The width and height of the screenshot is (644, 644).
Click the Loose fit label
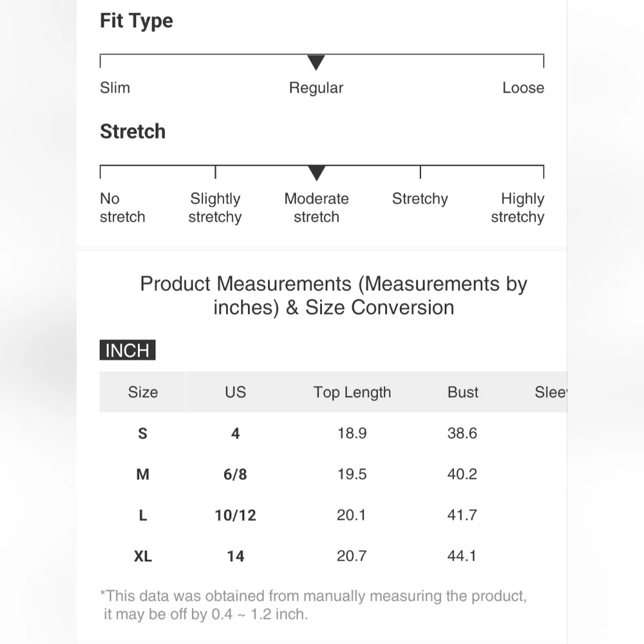[523, 88]
